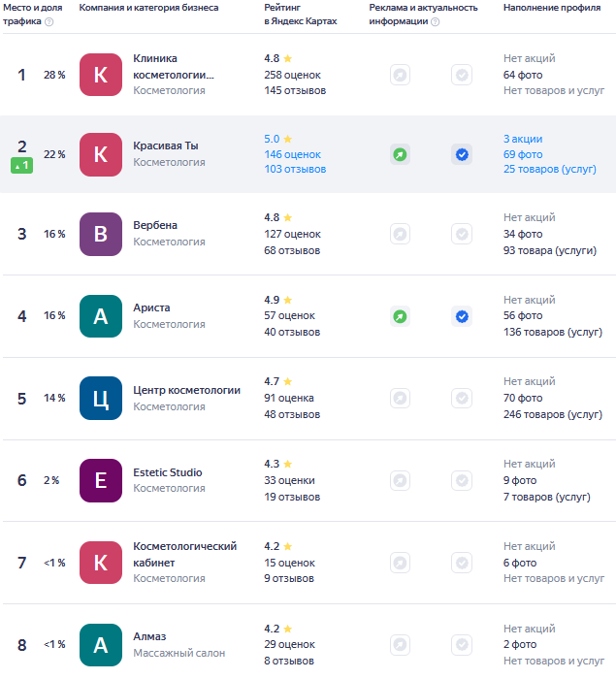
Task: Open the red 'К' logo of Красивая Ты
Action: [101, 154]
